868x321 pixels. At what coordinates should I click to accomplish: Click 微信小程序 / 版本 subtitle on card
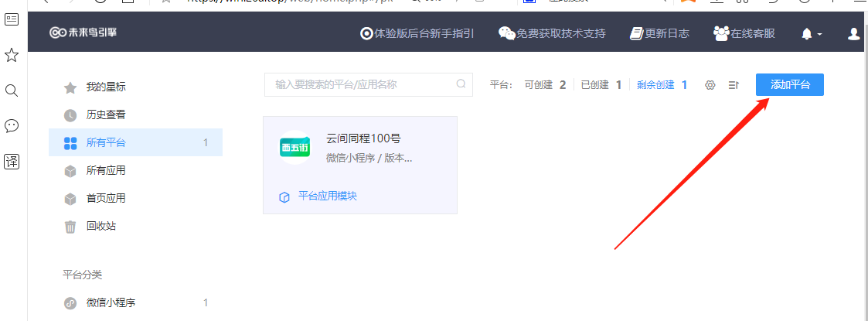click(x=369, y=158)
